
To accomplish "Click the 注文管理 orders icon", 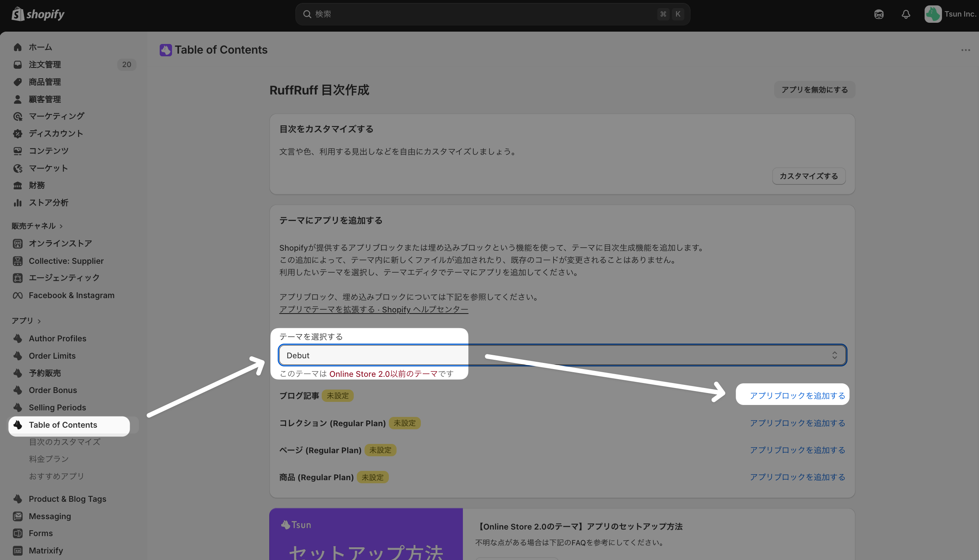I will tap(18, 64).
